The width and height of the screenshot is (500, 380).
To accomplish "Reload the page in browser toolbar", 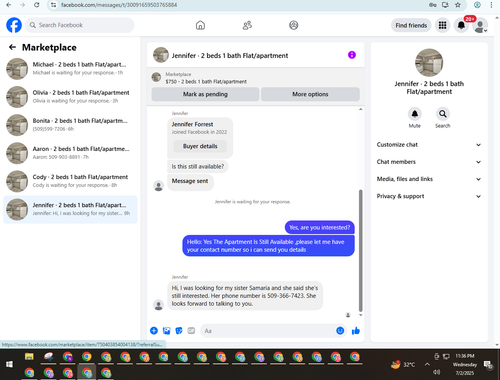I will pyautogui.click(x=37, y=5).
